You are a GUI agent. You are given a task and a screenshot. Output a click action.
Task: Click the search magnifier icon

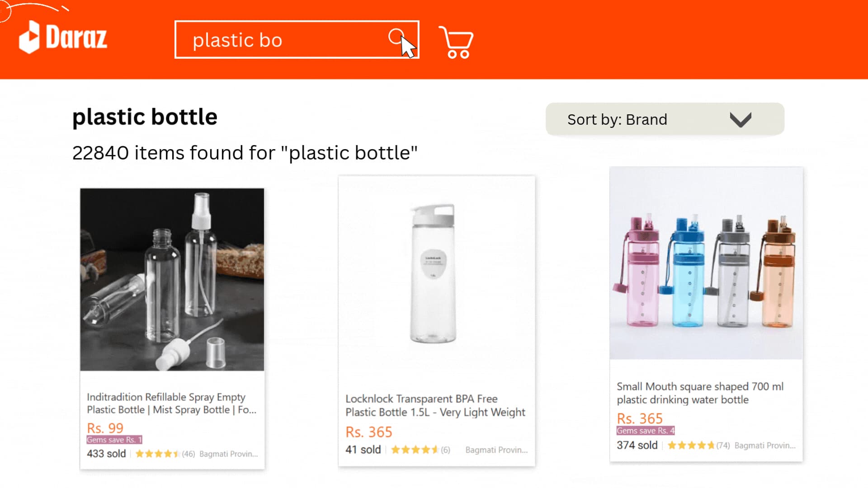click(x=396, y=37)
